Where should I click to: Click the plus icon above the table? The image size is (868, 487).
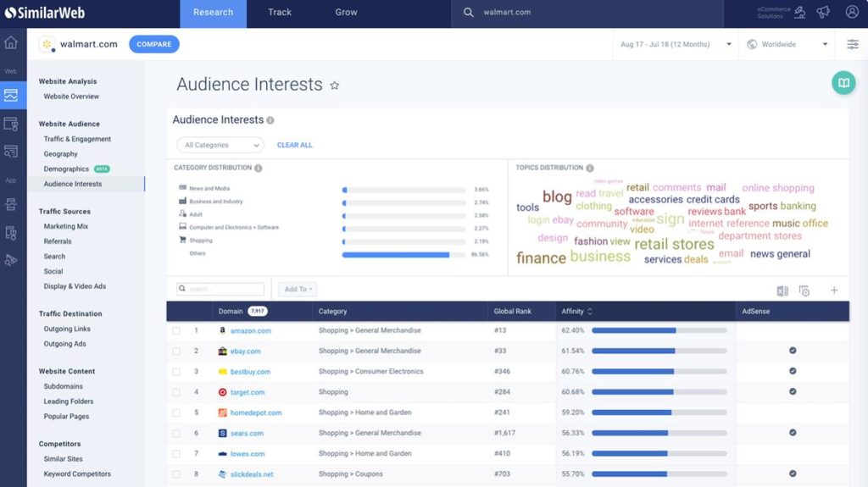coord(834,290)
